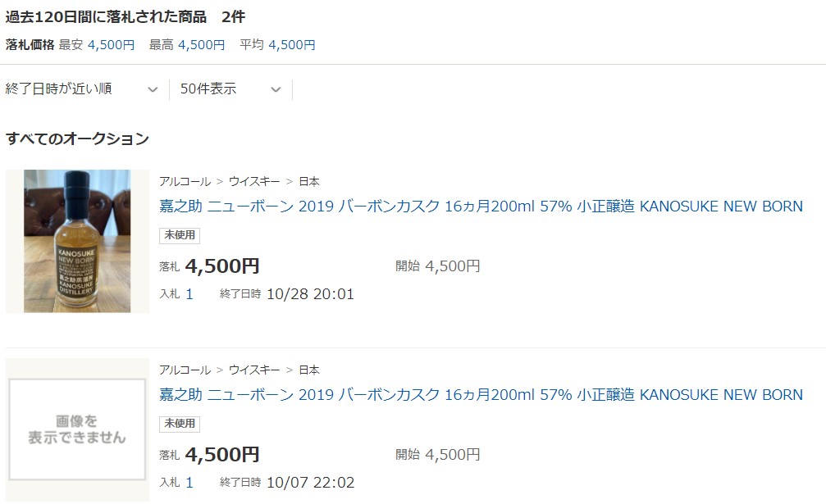Expand the 50件表示 results-per-page dropdown
Viewport: 826px width, 504px height.
tap(230, 89)
